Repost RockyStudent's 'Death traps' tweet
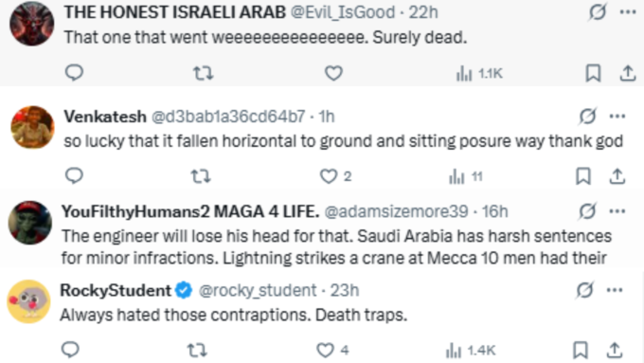 pos(197,351)
